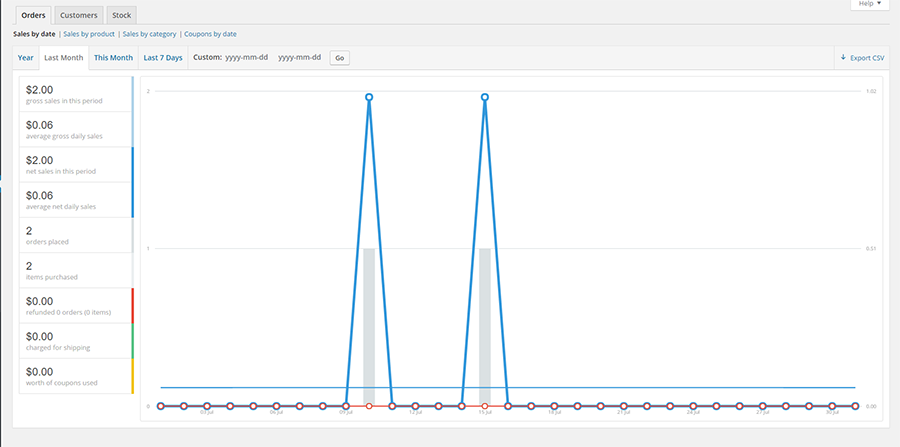This screenshot has width=900, height=447.
Task: Select the Last Month range tab
Action: pyautogui.click(x=64, y=58)
